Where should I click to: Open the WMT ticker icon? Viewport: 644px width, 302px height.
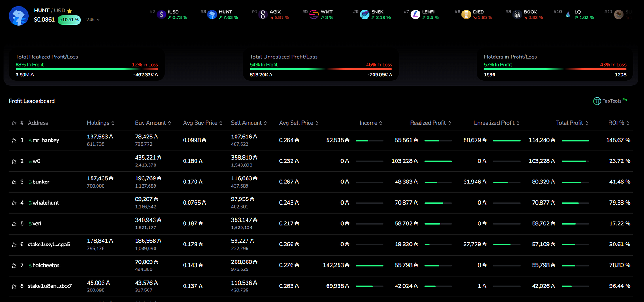click(314, 15)
